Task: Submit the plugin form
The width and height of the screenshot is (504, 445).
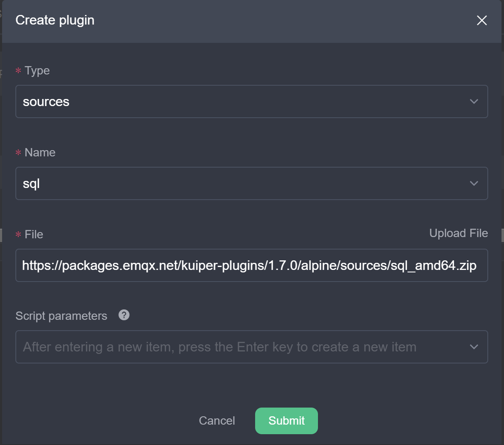Action: 286,421
